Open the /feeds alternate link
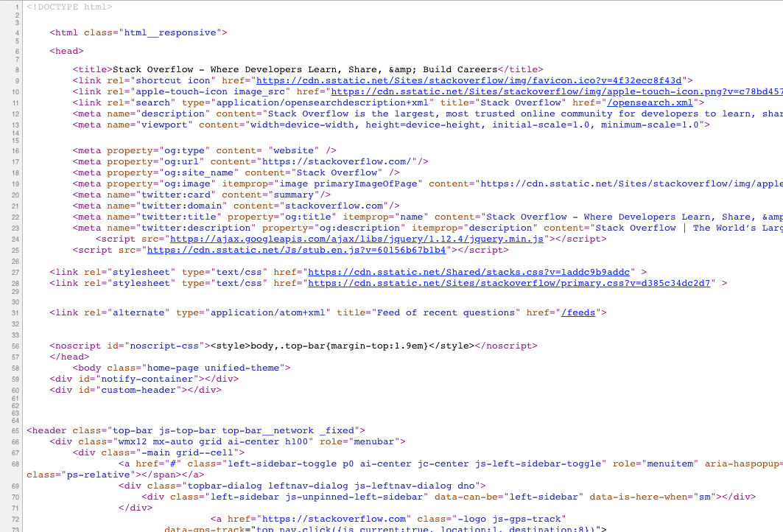 (578, 312)
